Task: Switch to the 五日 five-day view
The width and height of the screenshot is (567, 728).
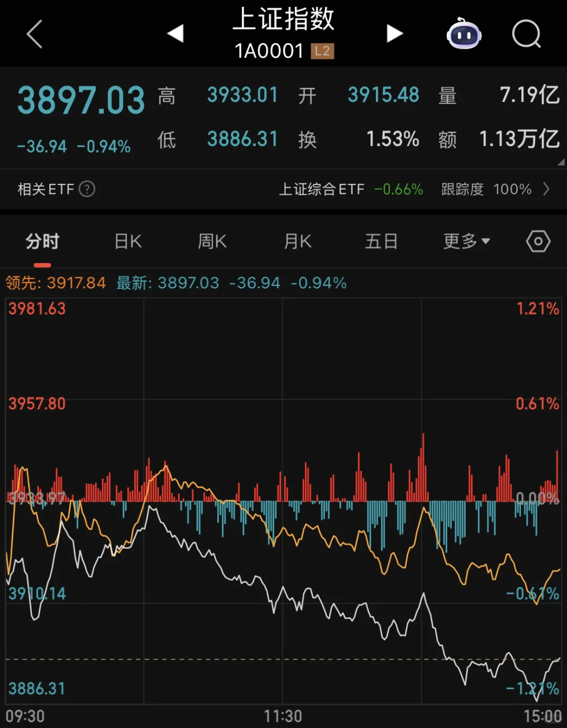Action: pos(381,241)
